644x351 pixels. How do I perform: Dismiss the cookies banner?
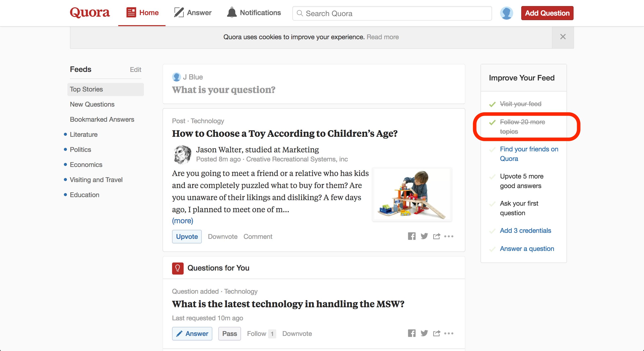(563, 37)
